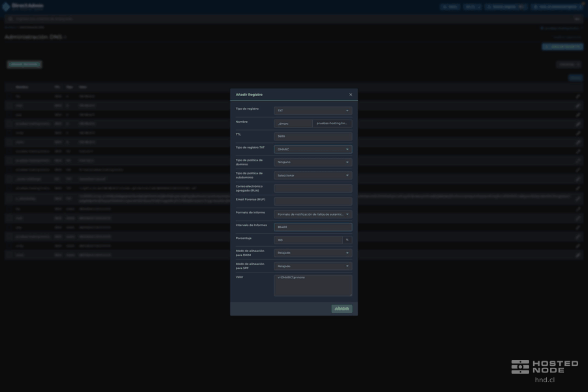Click the "Formato de informe" label
Image resolution: width=588 pixels, height=392 pixels.
pos(250,212)
